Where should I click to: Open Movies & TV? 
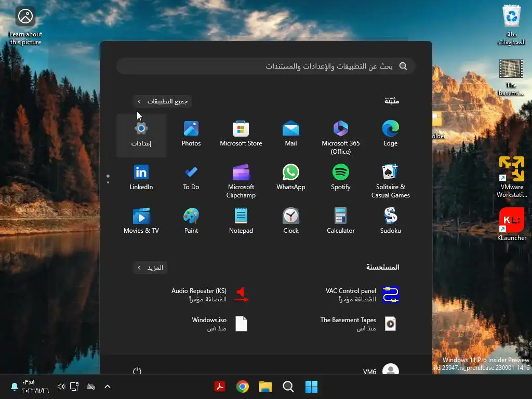point(141,222)
